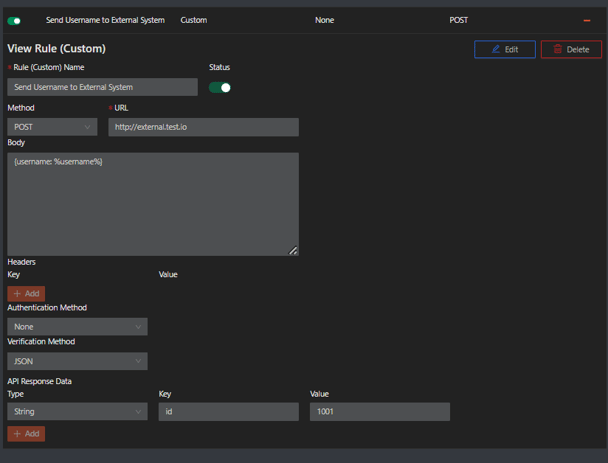Click the URL input field
Viewport: 608px width, 463px height.
(x=203, y=127)
